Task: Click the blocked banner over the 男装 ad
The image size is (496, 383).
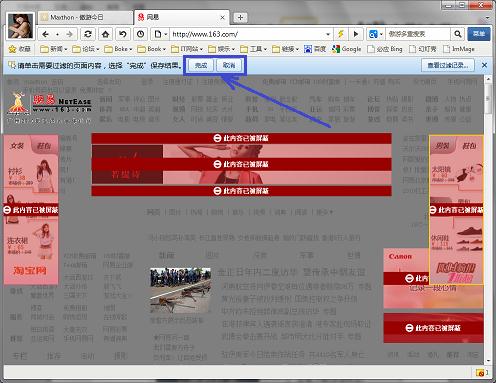Action: 456,210
